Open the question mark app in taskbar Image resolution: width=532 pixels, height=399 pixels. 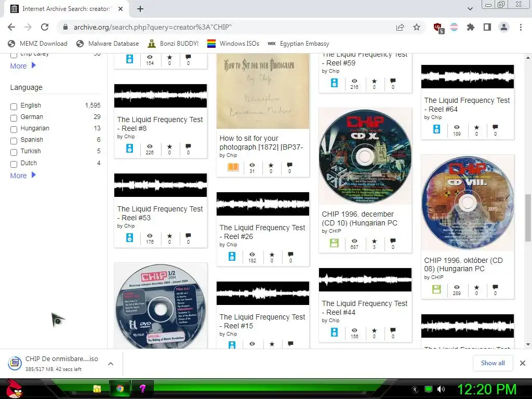(x=142, y=389)
